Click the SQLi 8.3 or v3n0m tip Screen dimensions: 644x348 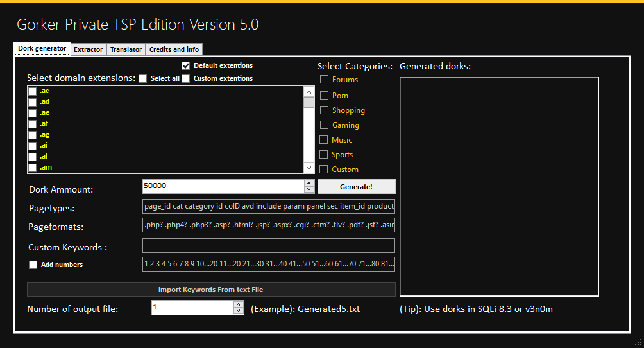(476, 309)
